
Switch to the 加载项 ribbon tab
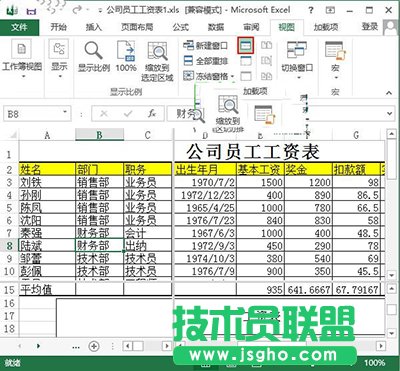click(326, 27)
